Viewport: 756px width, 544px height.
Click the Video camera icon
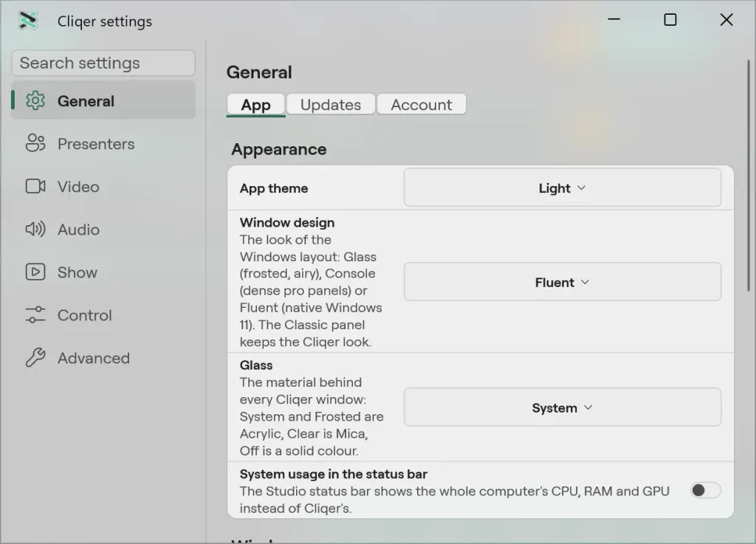pyautogui.click(x=35, y=186)
